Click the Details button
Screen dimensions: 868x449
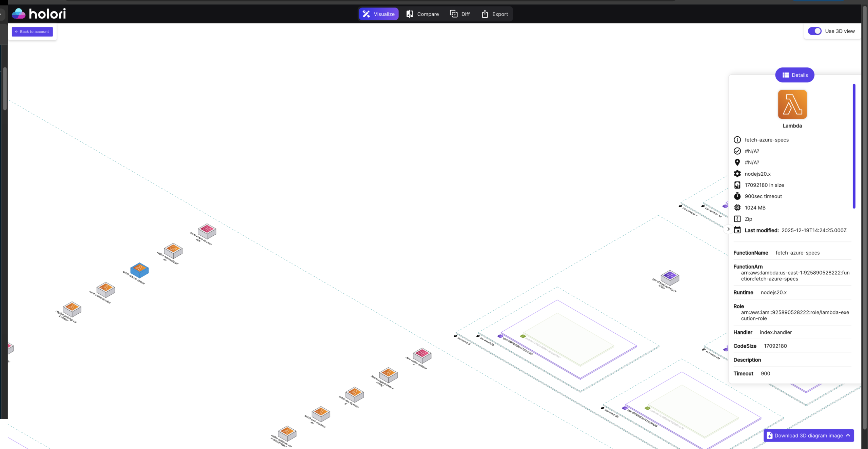795,75
